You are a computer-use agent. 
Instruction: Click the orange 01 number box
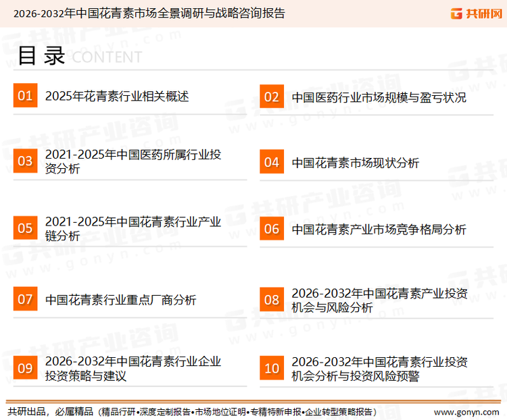(x=25, y=95)
